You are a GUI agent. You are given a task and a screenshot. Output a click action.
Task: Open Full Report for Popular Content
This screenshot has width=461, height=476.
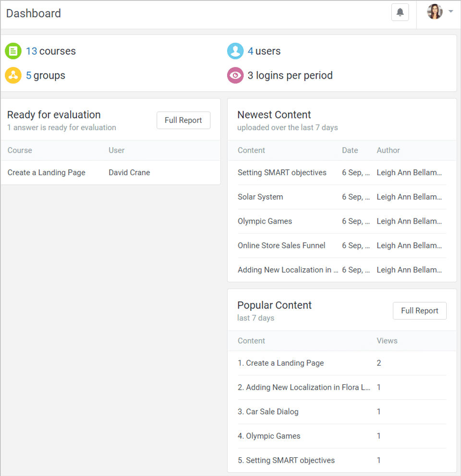[419, 310]
